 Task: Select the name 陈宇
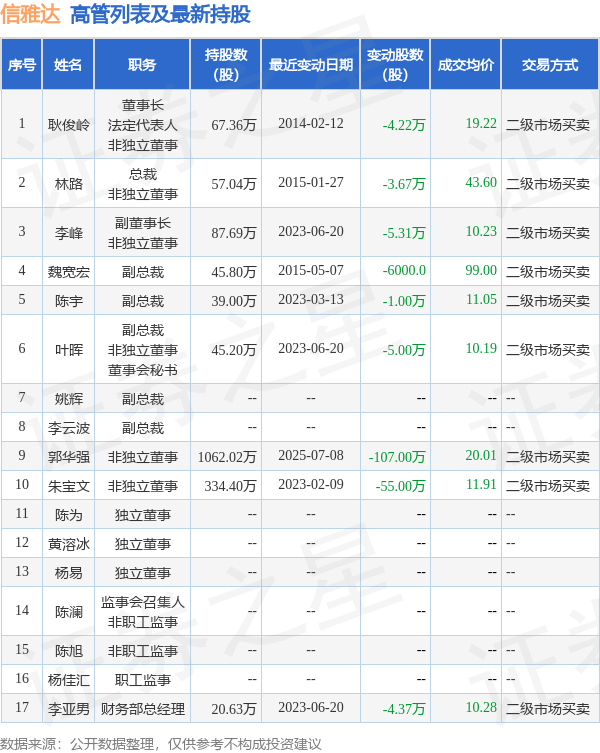coord(69,301)
